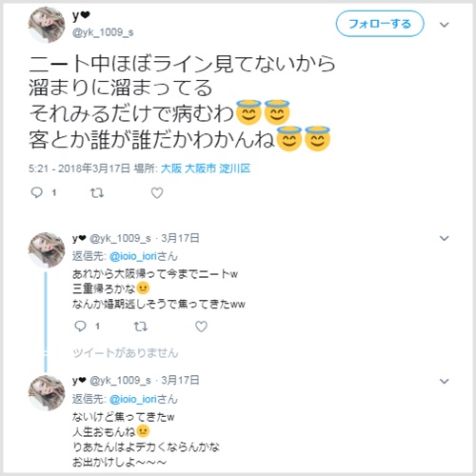Screen dimensions: 476x476
Task: Click the main tweet author's profile avatar
Action: (x=47, y=25)
